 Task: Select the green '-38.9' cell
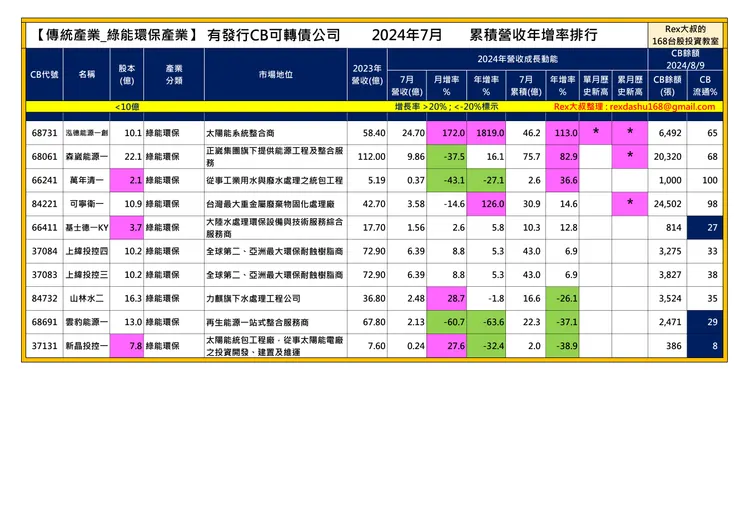[x=562, y=346]
